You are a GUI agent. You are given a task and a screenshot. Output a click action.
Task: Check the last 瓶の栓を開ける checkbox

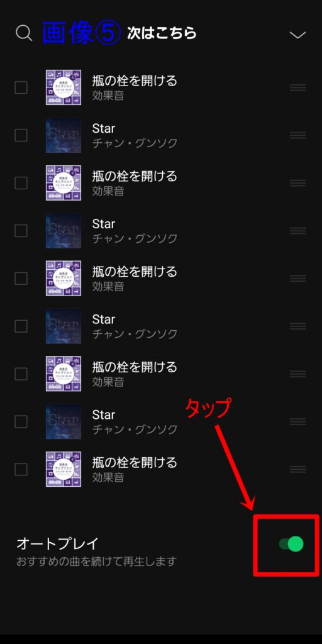(21, 469)
